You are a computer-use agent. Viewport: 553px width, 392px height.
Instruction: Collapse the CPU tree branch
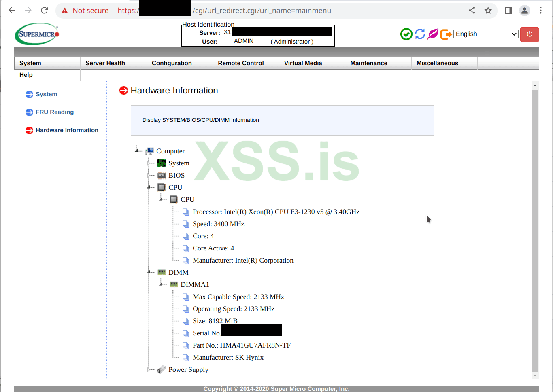[x=149, y=187]
